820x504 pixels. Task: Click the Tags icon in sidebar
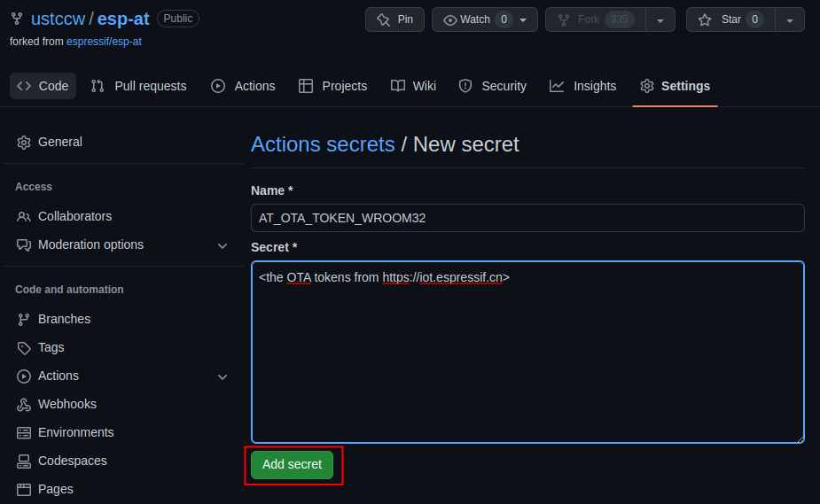click(x=24, y=348)
